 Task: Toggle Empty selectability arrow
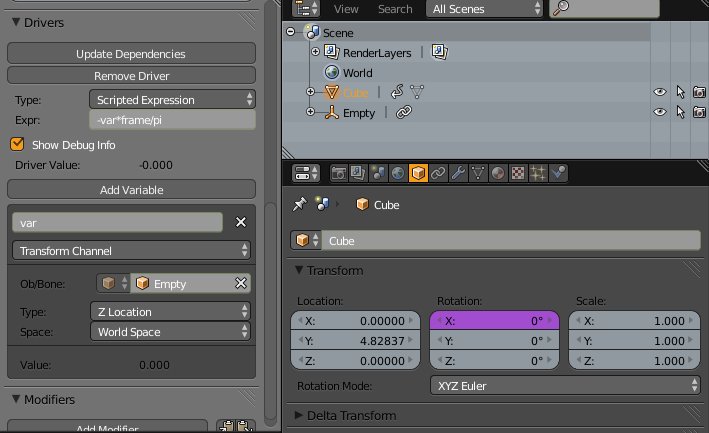680,112
